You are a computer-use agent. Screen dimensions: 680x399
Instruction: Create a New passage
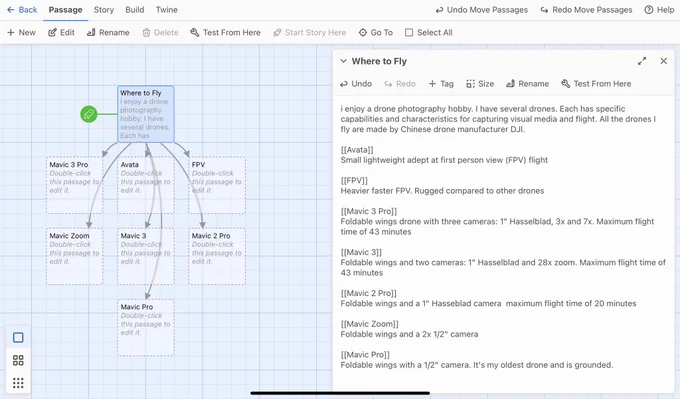point(21,33)
